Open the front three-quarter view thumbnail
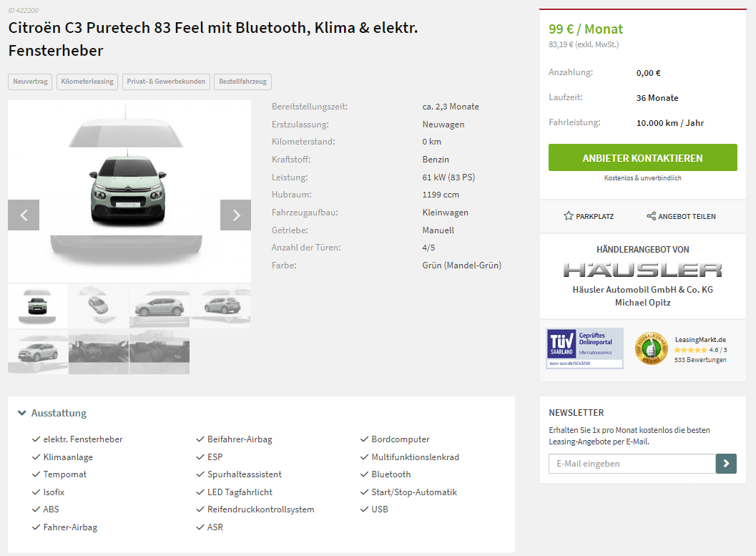The image size is (756, 556). pyautogui.click(x=38, y=351)
